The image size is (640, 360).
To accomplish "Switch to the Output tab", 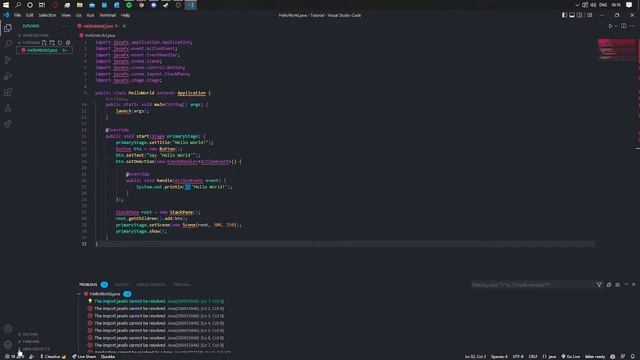I will point(122,284).
